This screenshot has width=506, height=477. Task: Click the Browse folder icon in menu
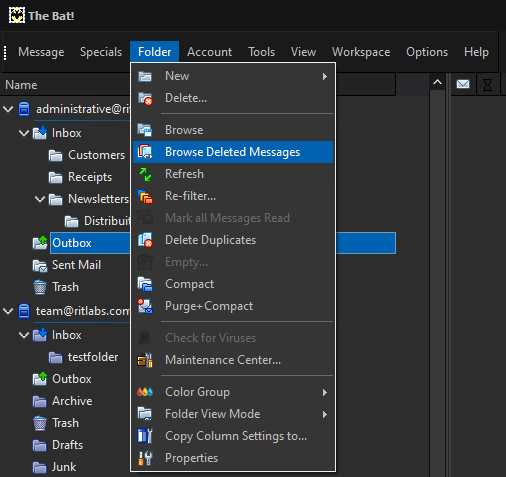(x=145, y=130)
